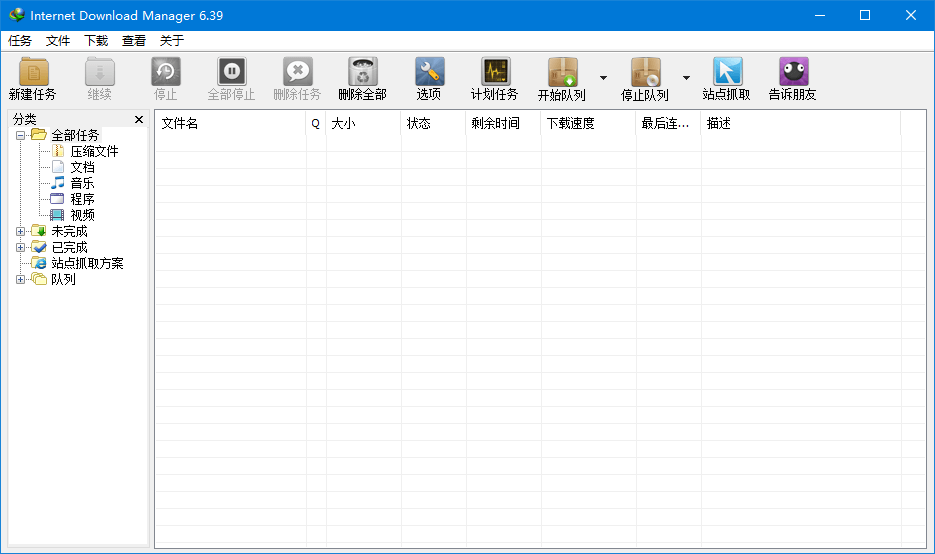Open the 关于 menu
935x554 pixels.
172,41
